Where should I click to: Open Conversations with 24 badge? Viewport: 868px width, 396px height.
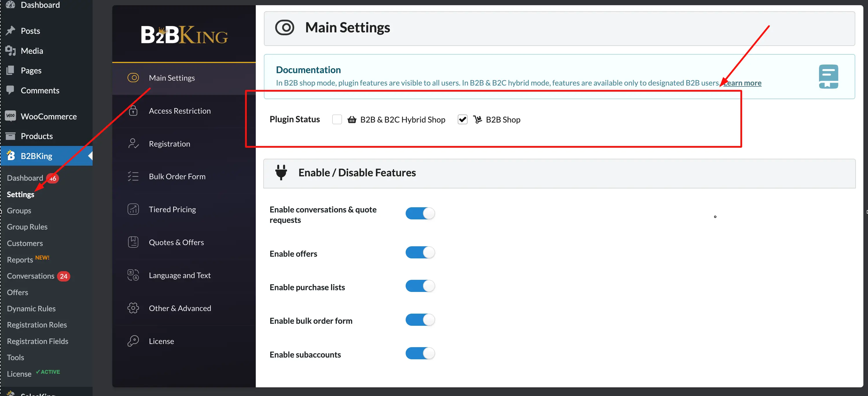click(x=38, y=276)
